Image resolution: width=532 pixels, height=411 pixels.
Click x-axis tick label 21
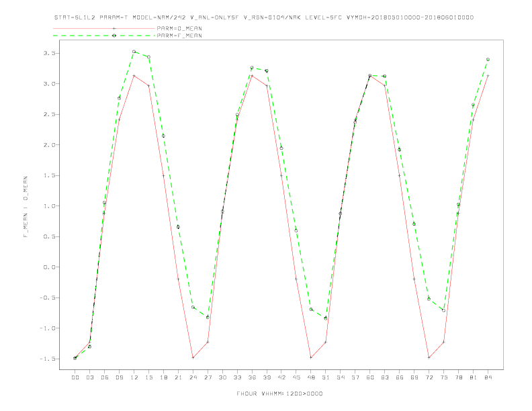178,377
